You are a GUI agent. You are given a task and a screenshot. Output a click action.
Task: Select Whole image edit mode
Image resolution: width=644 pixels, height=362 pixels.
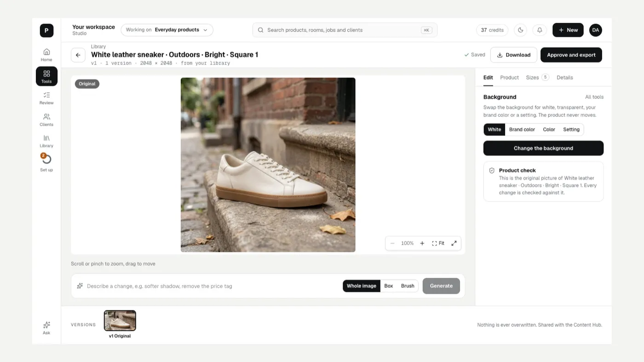[x=362, y=286]
